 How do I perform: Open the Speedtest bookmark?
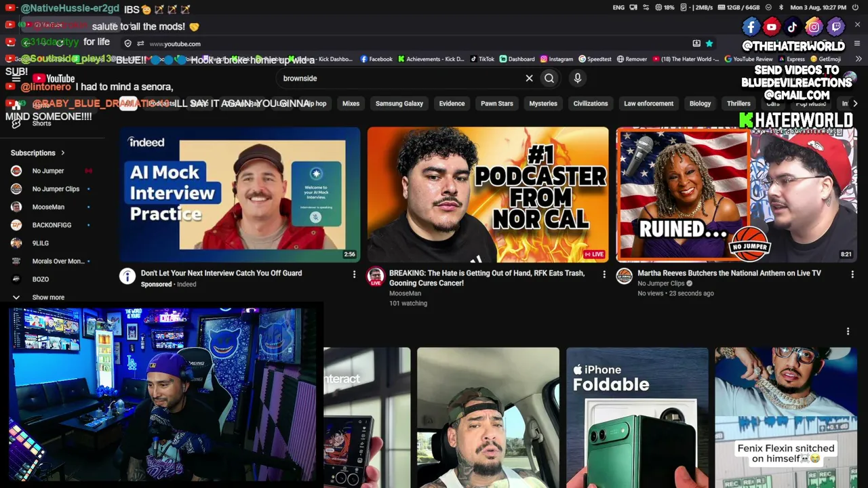pos(595,59)
